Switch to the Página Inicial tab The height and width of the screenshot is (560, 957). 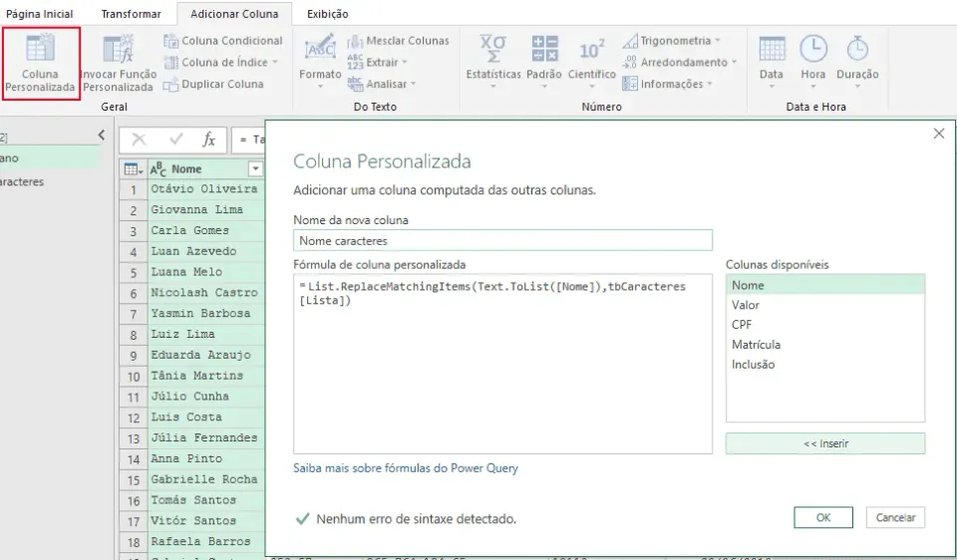pyautogui.click(x=40, y=13)
